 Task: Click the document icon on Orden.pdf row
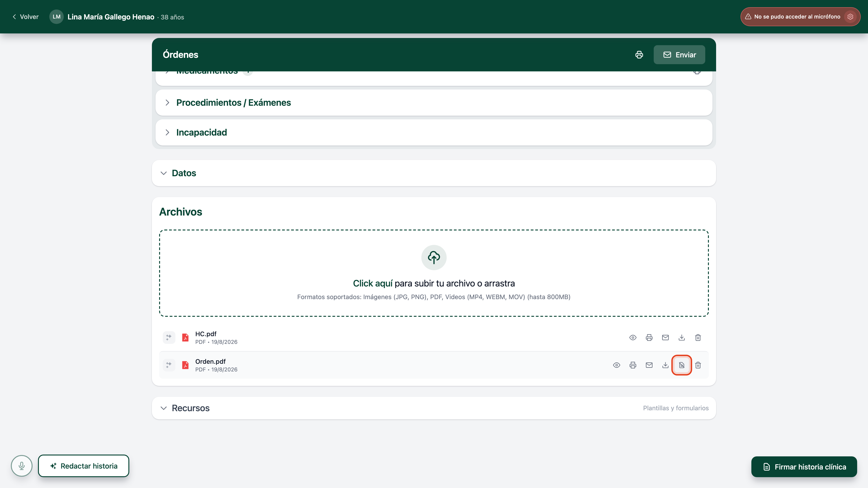pyautogui.click(x=681, y=365)
